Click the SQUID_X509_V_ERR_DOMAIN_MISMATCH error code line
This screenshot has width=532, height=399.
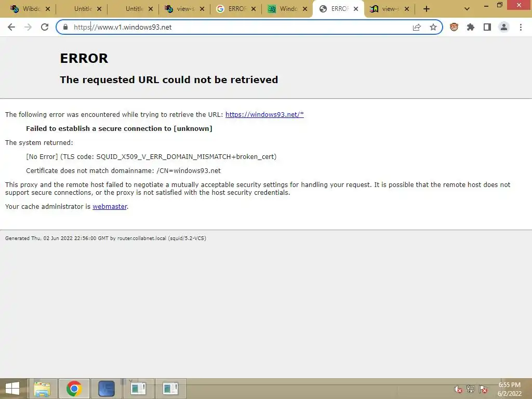coord(151,157)
